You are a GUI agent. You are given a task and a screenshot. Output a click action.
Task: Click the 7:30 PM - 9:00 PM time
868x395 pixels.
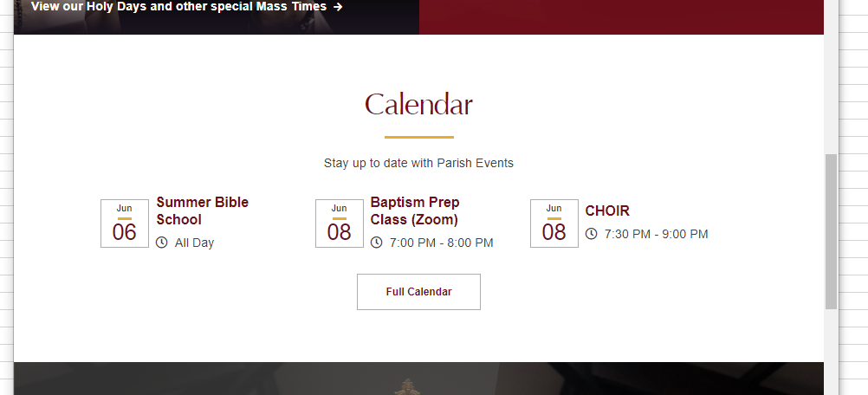[x=656, y=234]
